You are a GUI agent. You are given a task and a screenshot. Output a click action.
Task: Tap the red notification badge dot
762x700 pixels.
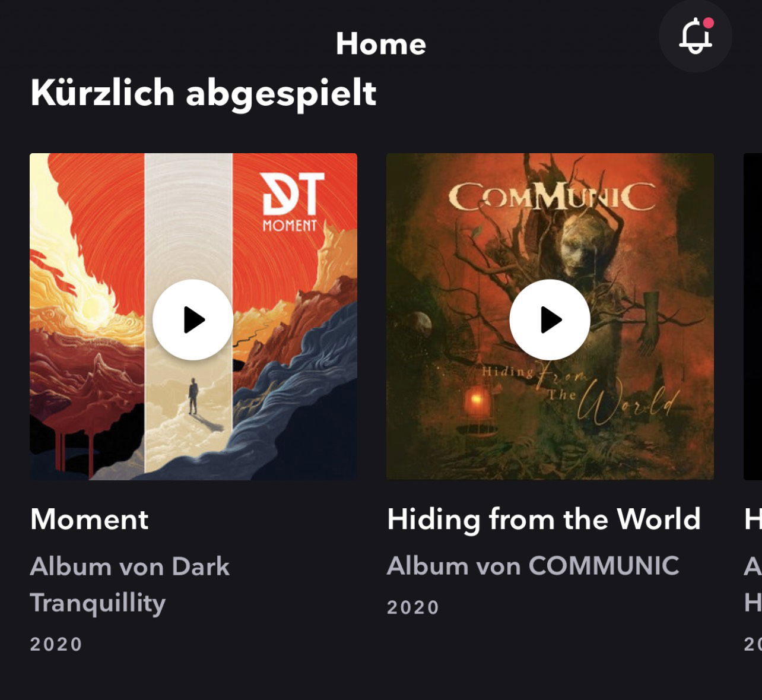pos(709,23)
